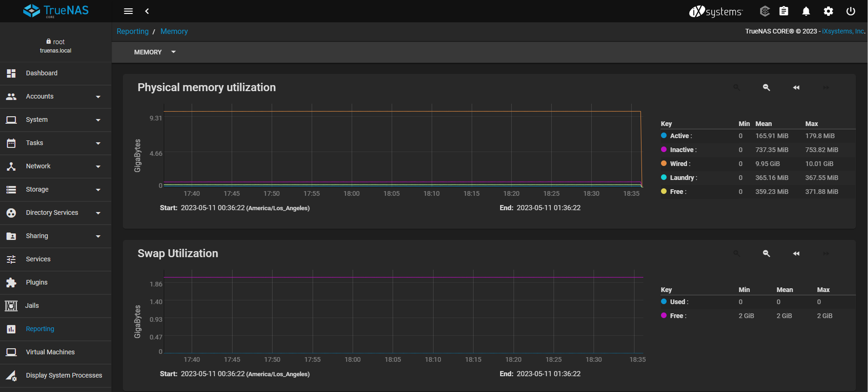868x392 pixels.
Task: Click the Sharing folder icon
Action: click(x=11, y=236)
